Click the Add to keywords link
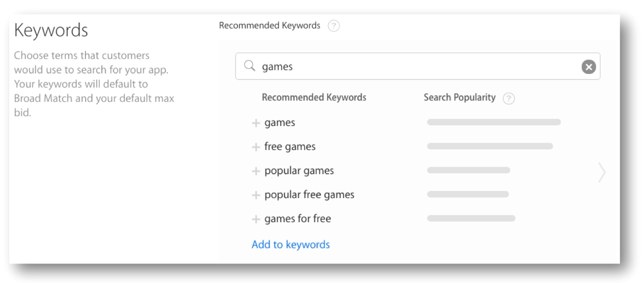The image size is (644, 283). tap(291, 245)
